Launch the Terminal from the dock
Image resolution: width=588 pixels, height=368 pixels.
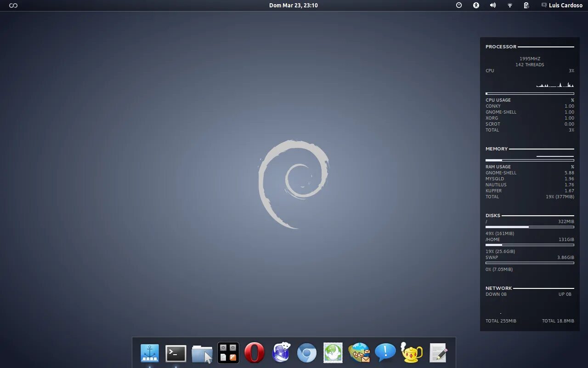tap(176, 353)
